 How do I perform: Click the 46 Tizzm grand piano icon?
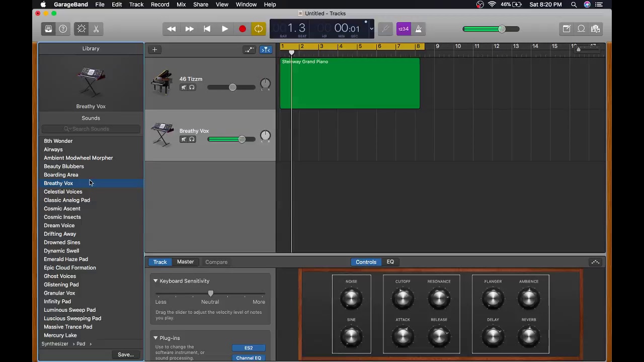click(162, 83)
